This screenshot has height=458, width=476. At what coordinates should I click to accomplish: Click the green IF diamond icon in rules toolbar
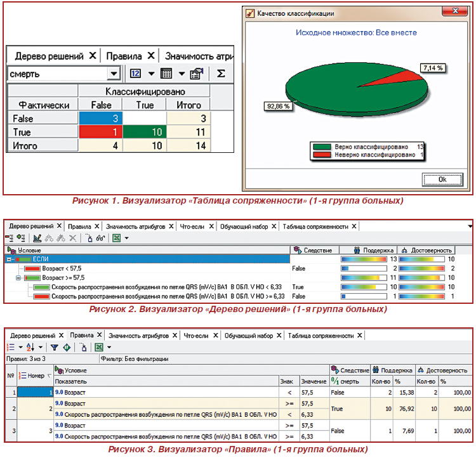67,348
